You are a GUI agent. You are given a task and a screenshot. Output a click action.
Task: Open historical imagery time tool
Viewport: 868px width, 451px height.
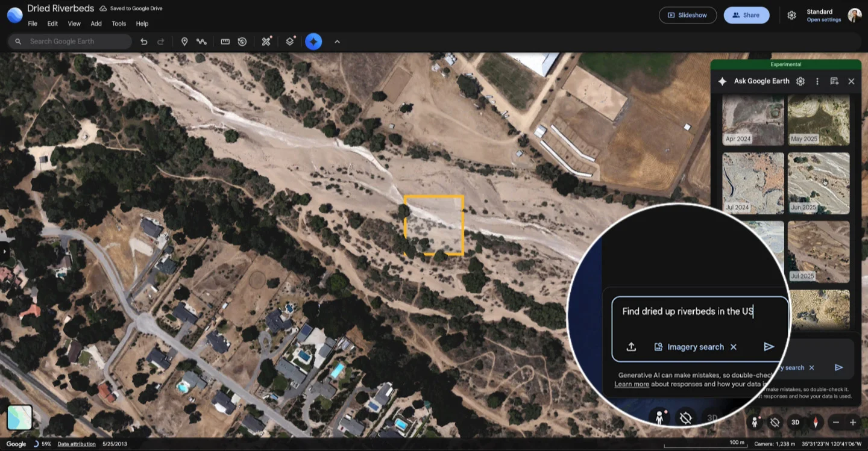pyautogui.click(x=242, y=41)
